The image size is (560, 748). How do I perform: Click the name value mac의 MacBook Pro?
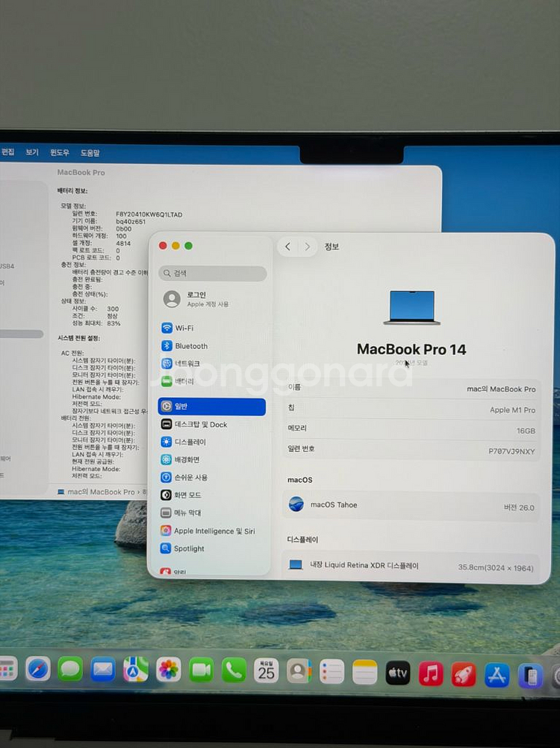click(x=501, y=389)
